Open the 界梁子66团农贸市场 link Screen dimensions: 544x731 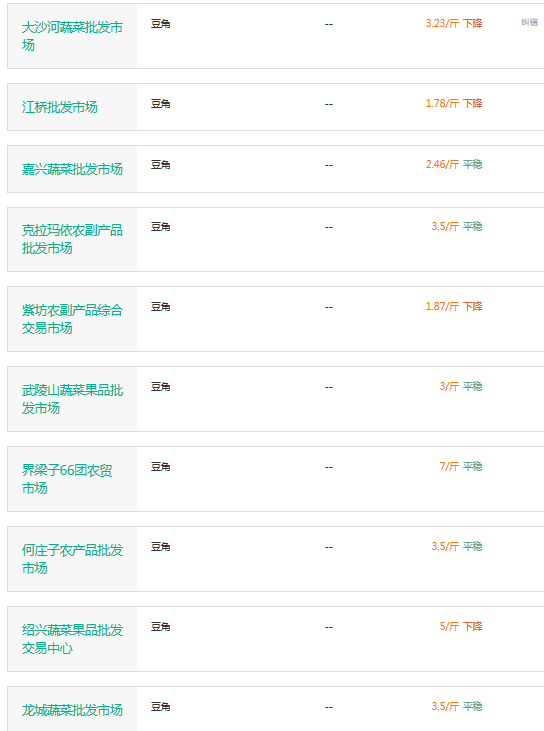[67, 479]
